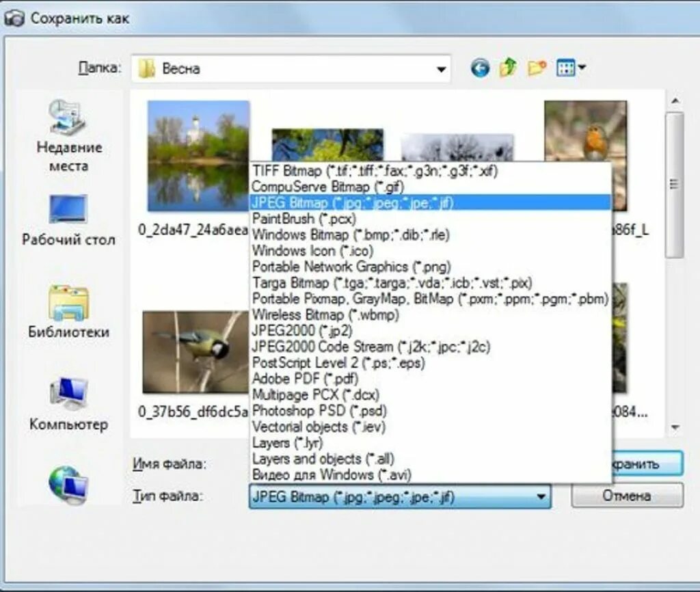Click the Сохранить button

(x=647, y=463)
